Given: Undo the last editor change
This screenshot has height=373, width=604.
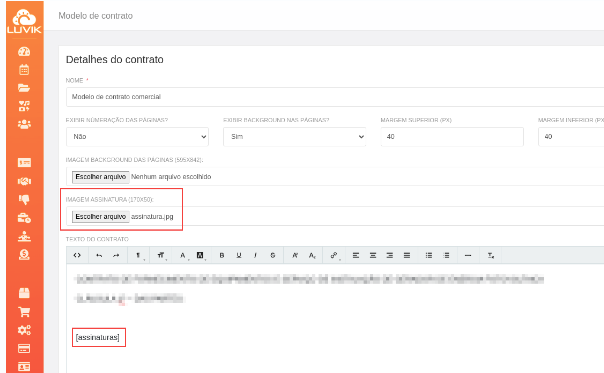Looking at the screenshot, I should (99, 255).
